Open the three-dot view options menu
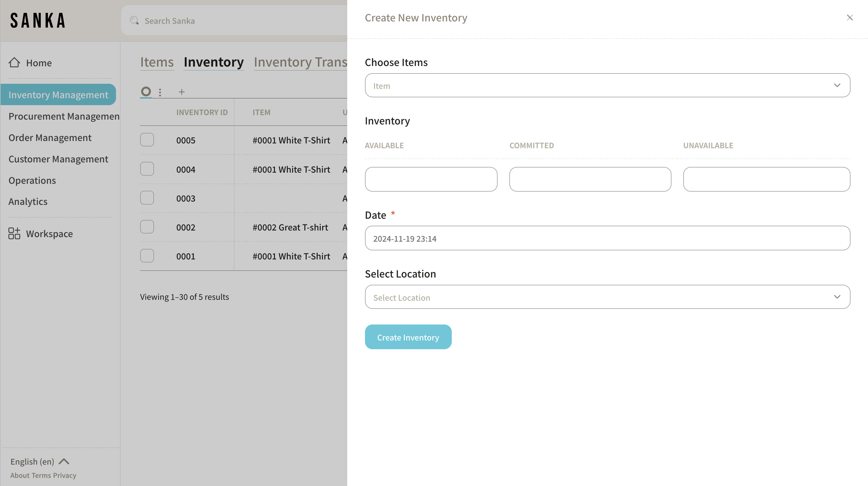Screen dimensions: 868x486 click(x=160, y=92)
